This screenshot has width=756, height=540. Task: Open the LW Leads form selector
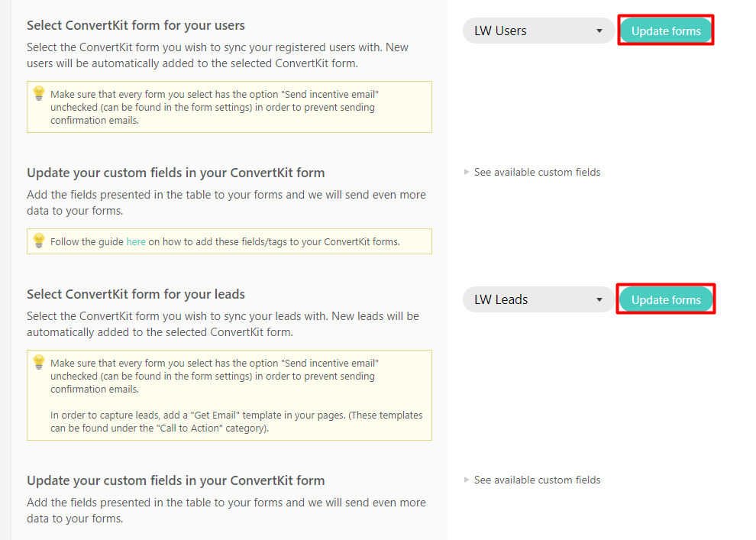pos(538,299)
